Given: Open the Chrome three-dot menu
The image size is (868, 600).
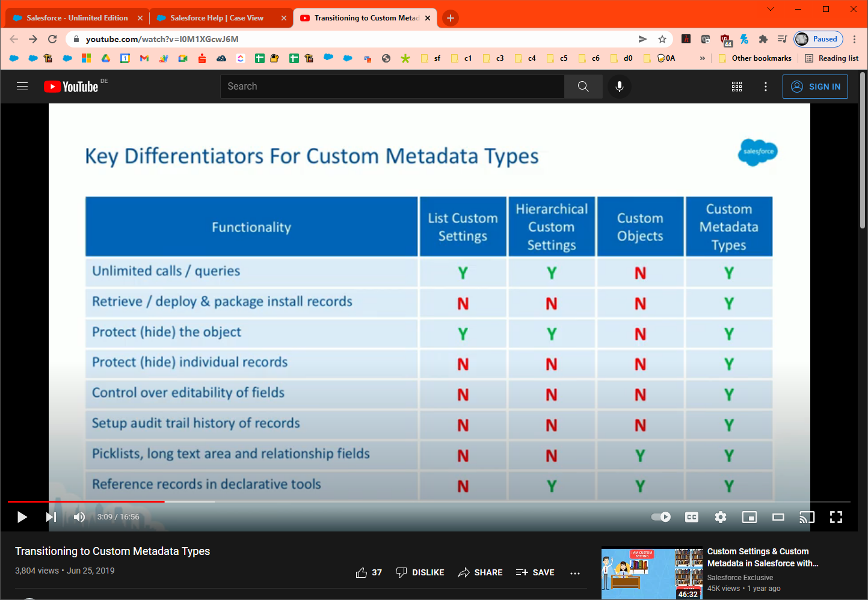Looking at the screenshot, I should 854,39.
